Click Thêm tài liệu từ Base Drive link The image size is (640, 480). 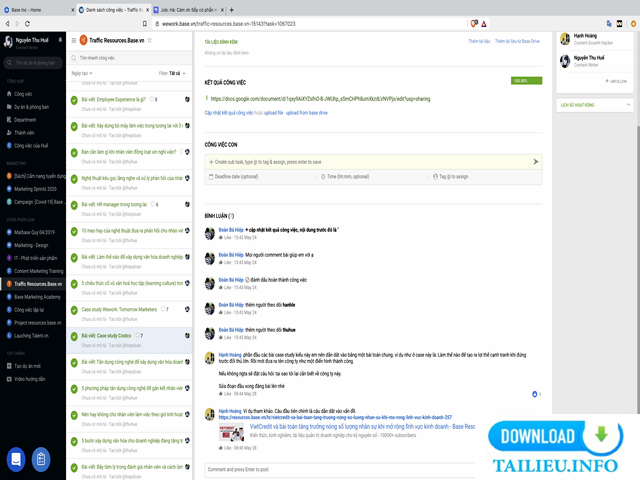click(517, 41)
